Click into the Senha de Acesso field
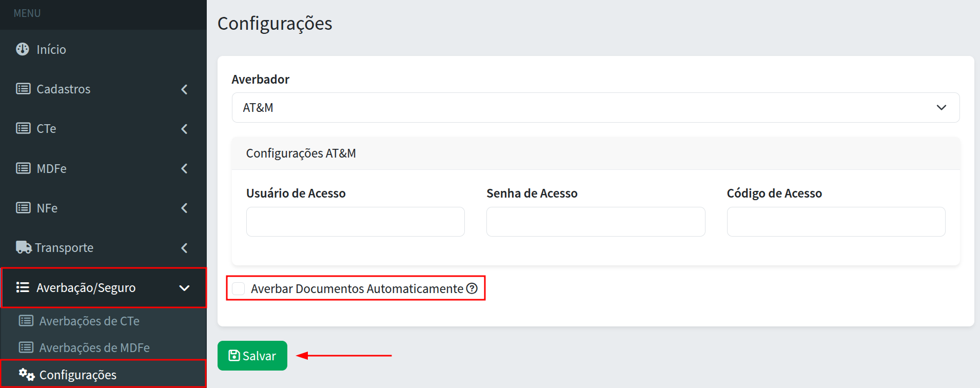Image resolution: width=980 pixels, height=388 pixels. pyautogui.click(x=595, y=222)
